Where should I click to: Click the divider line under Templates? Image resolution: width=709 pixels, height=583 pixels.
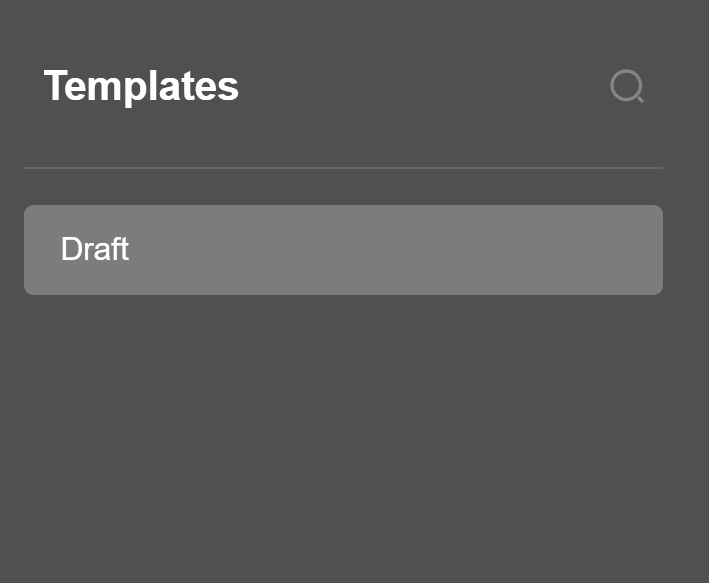343,168
